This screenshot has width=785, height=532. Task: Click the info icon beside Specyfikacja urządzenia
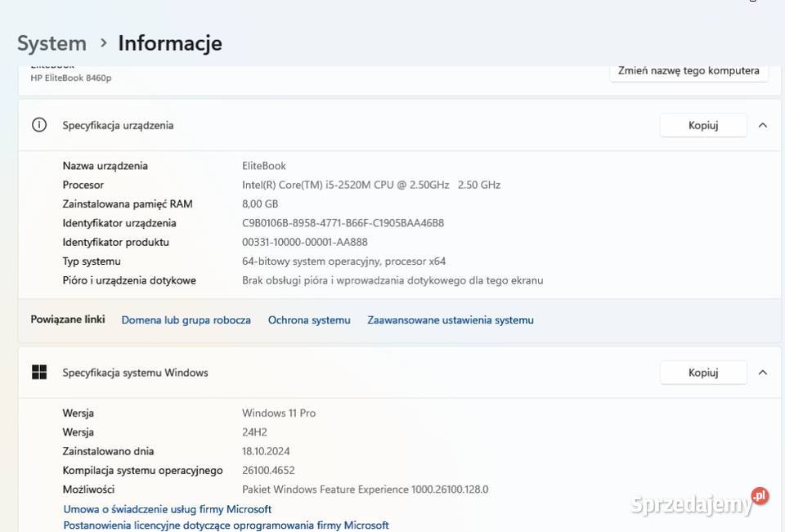(38, 125)
